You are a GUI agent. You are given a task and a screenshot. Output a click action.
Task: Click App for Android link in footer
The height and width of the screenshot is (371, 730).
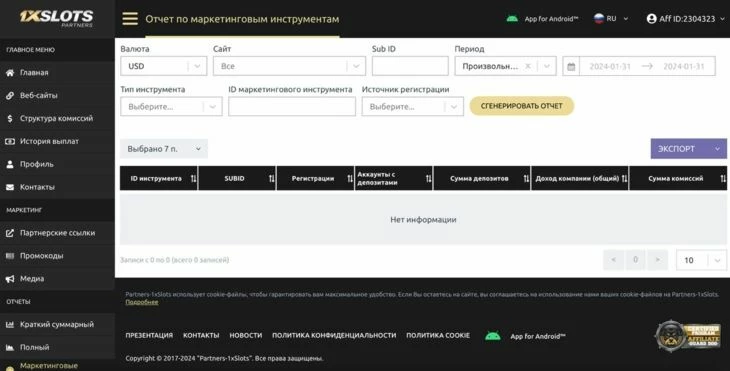tap(538, 336)
